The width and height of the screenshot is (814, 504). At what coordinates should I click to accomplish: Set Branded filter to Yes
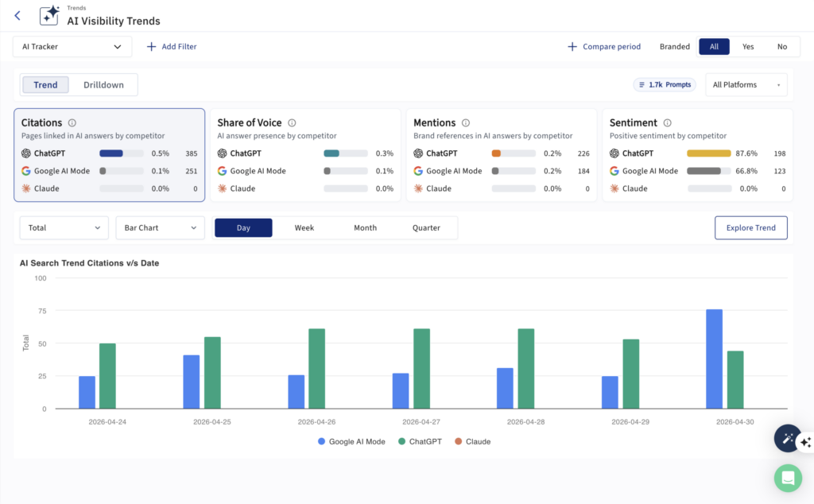point(748,47)
